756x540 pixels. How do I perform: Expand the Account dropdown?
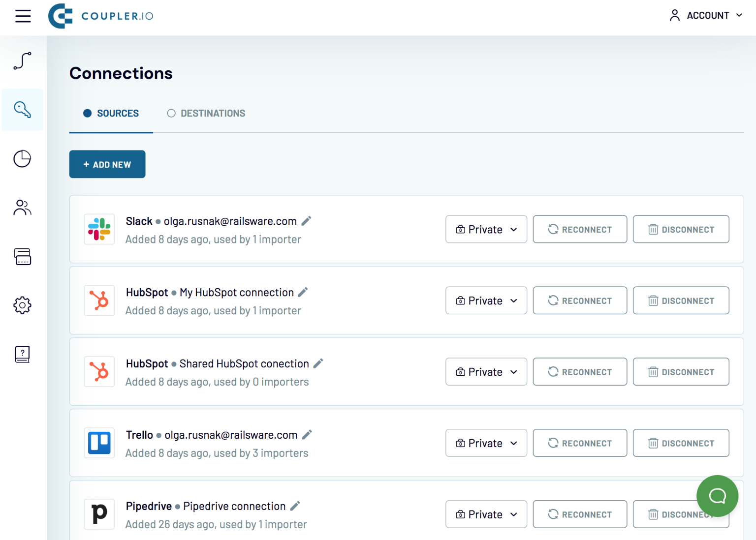[x=706, y=15]
